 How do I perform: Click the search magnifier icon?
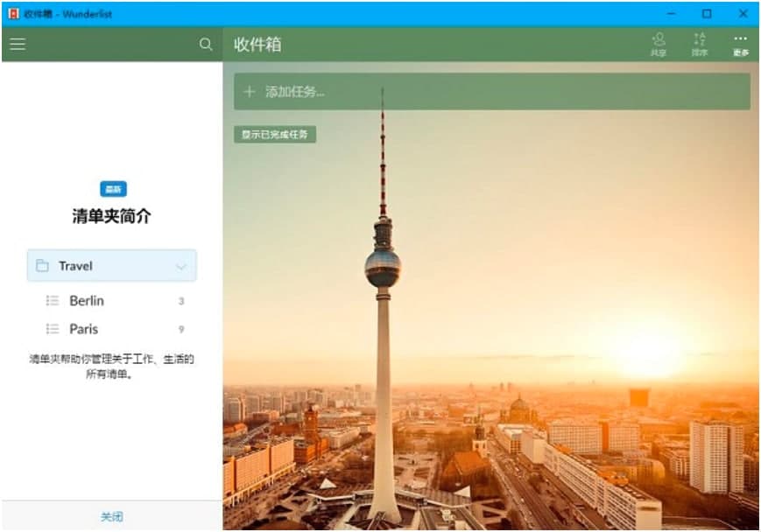207,43
